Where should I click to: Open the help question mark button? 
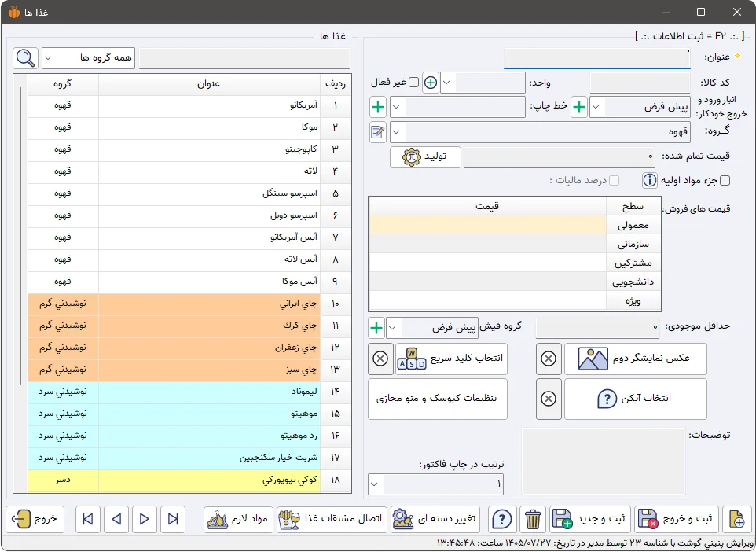pos(502,520)
